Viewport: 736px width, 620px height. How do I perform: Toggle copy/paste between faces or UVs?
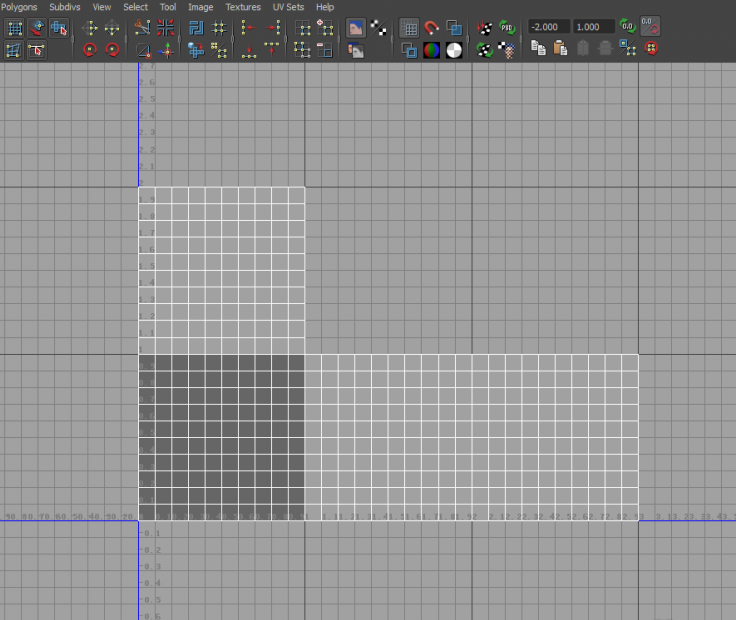(x=628, y=48)
